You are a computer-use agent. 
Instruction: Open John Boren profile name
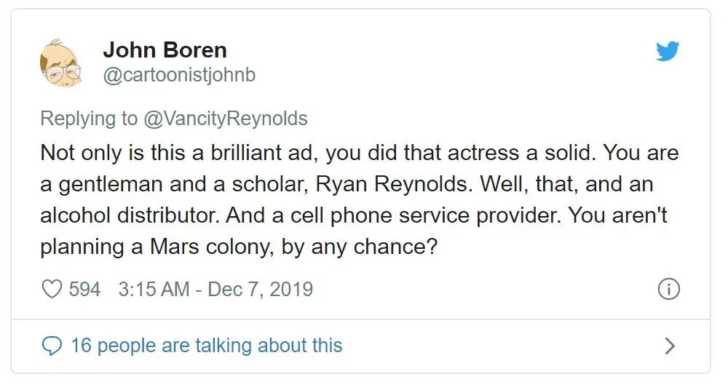pyautogui.click(x=165, y=50)
